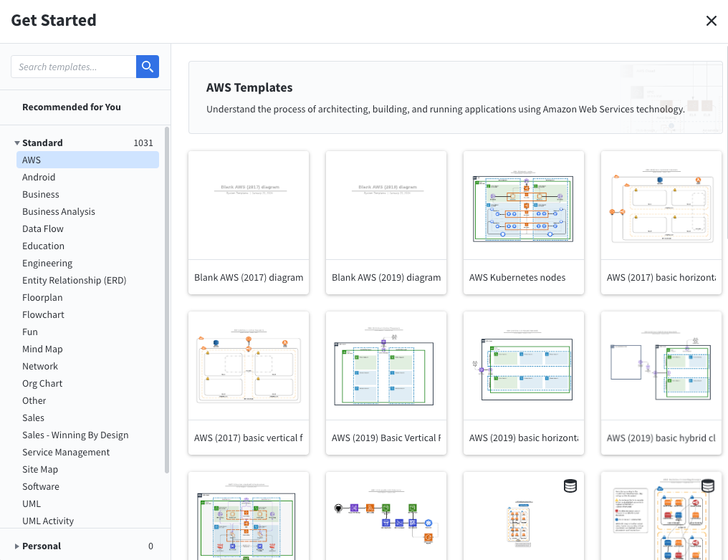Select AWS (2017) basic vertical template thumbnail
Screen dimensions: 728x560
pos(249,366)
